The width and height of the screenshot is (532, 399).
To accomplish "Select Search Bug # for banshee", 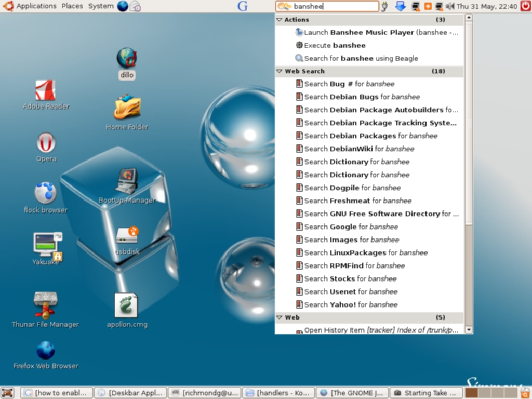I will [x=369, y=84].
